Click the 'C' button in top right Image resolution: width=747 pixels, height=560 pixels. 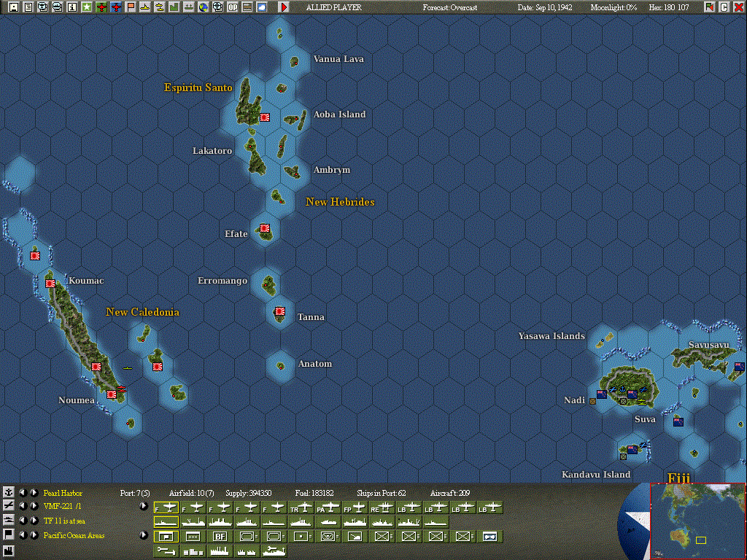724,7
